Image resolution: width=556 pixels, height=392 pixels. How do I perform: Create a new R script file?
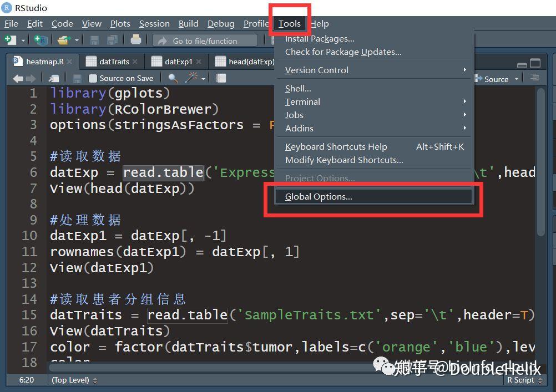11,40
